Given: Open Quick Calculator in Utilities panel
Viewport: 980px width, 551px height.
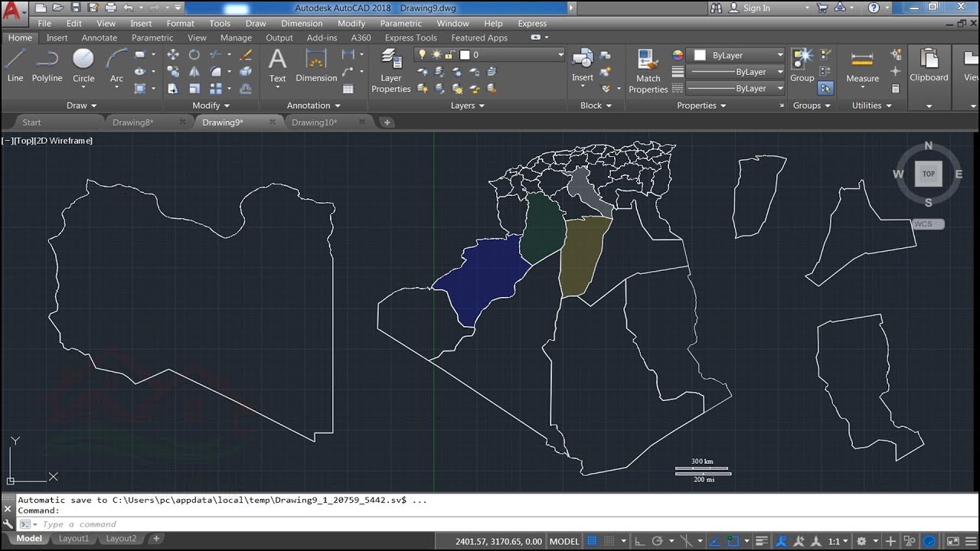Looking at the screenshot, I should 895,89.
